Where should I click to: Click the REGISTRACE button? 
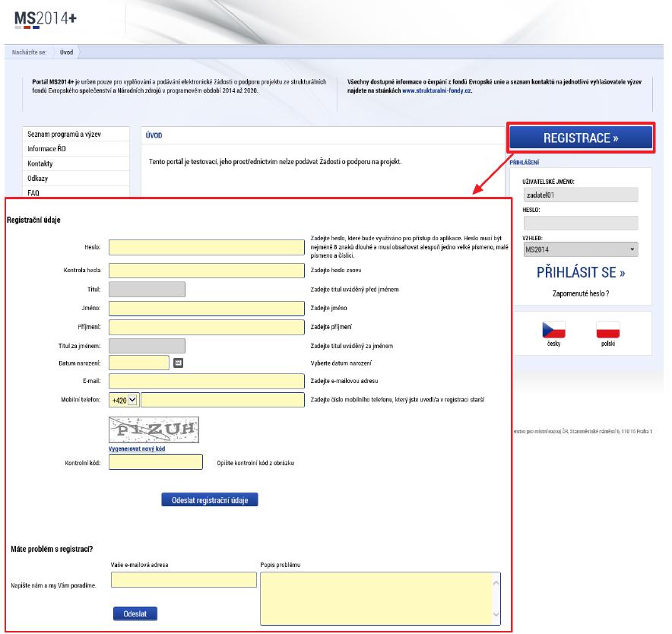[581, 138]
